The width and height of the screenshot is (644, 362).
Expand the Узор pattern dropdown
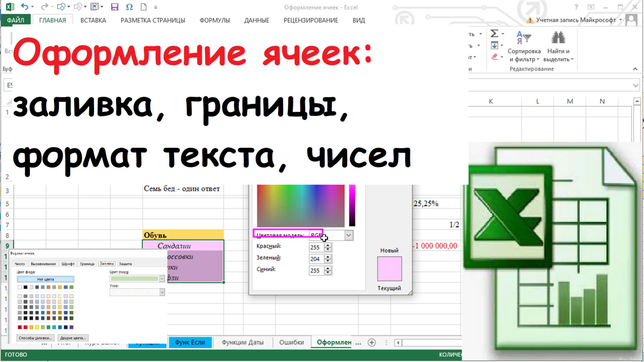pos(162,292)
